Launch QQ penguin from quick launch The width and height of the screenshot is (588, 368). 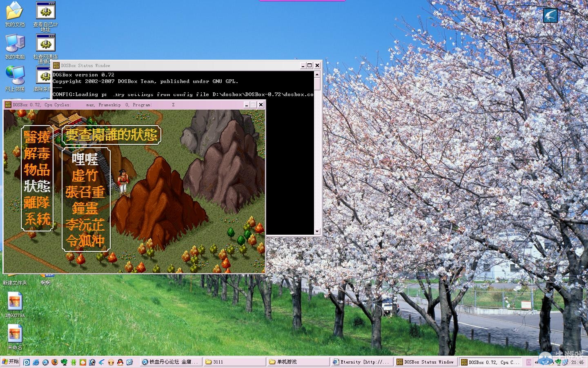coord(120,362)
